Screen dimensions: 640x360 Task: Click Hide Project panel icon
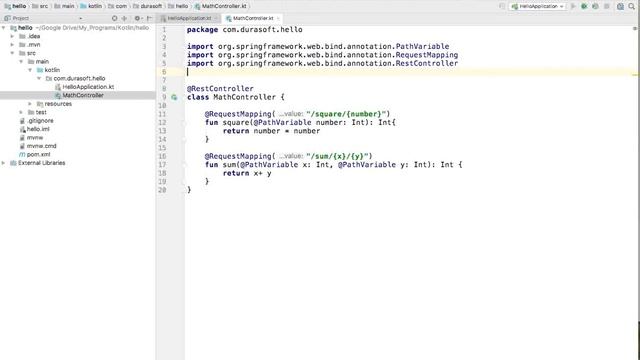(x=149, y=18)
